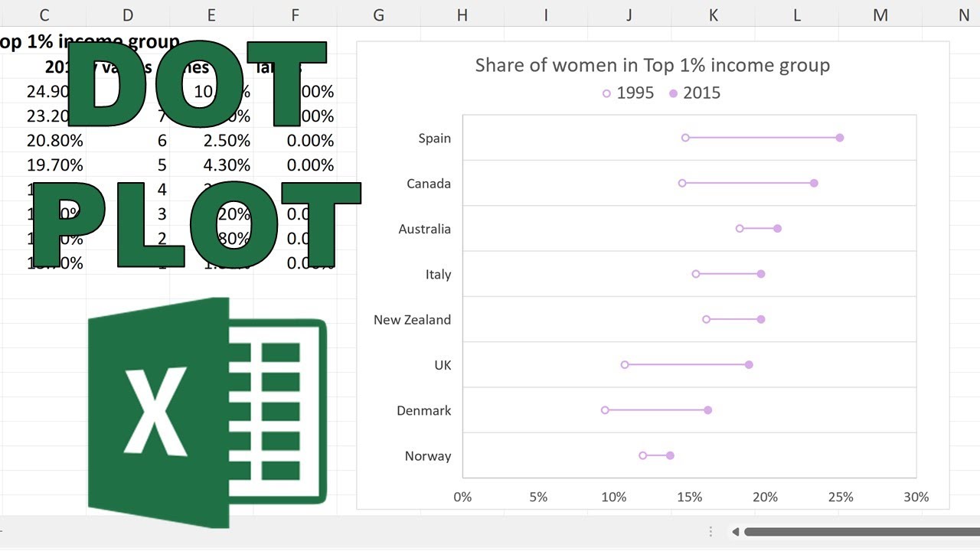The image size is (980, 551).
Task: Click the UK 2015 filled marker
Action: click(x=749, y=365)
